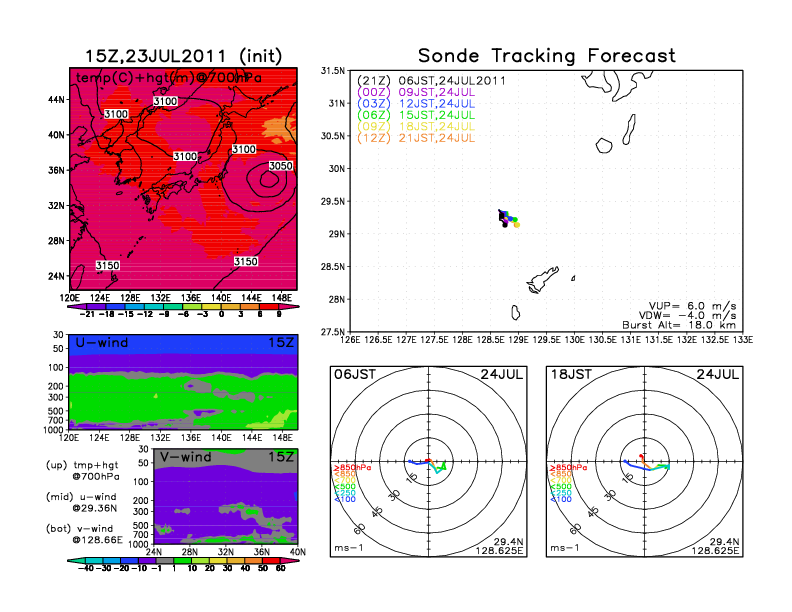Click the "V-wind" panel label

click(185, 457)
